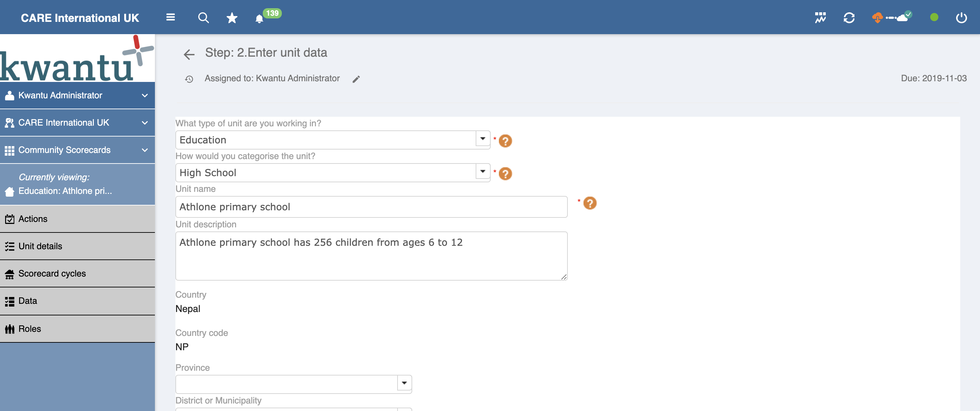Open Unit details in the sidebar
The image size is (980, 411).
(x=40, y=246)
